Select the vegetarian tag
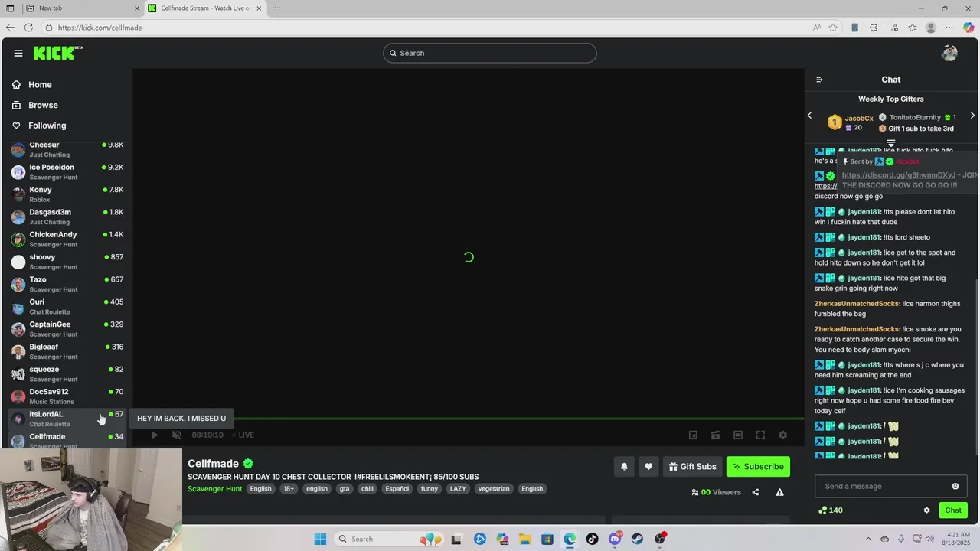Image resolution: width=980 pixels, height=551 pixels. point(494,489)
